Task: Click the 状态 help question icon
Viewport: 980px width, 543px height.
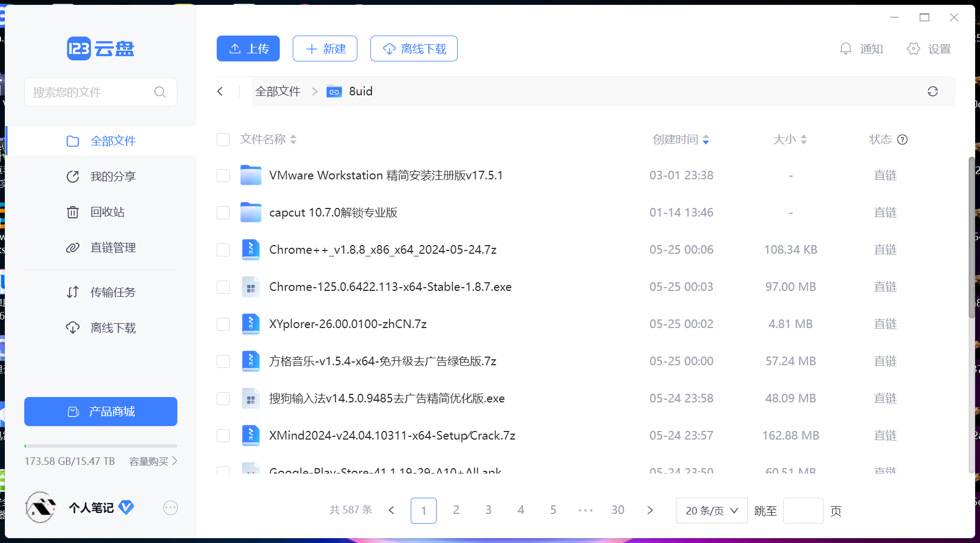Action: pyautogui.click(x=902, y=140)
